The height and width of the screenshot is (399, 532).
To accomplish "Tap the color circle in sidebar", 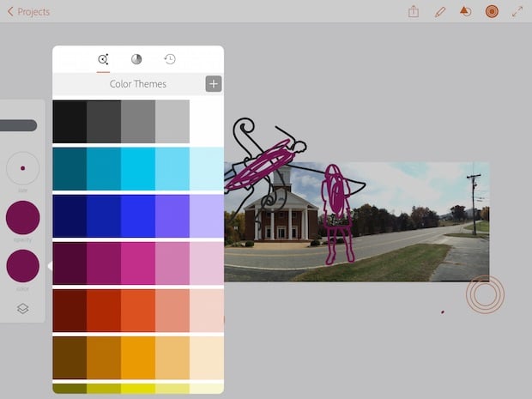I will point(22,266).
